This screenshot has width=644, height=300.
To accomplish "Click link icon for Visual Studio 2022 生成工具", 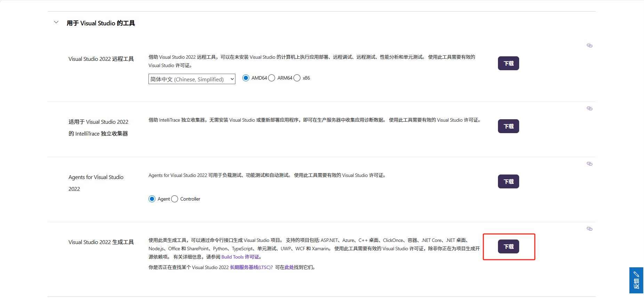I will pyautogui.click(x=589, y=229).
